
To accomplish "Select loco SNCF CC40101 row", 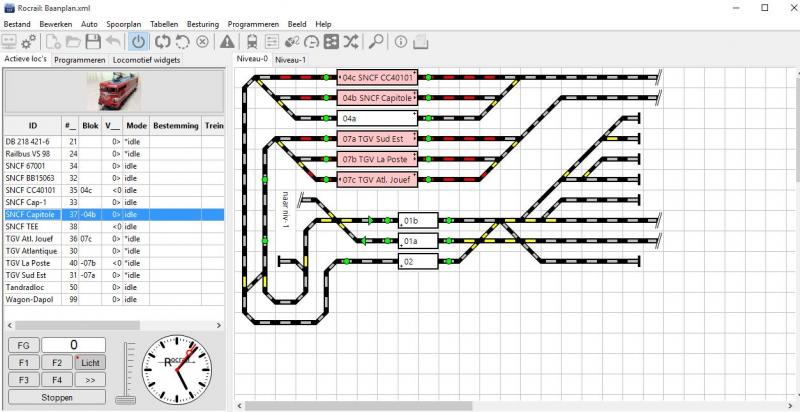I will point(114,190).
